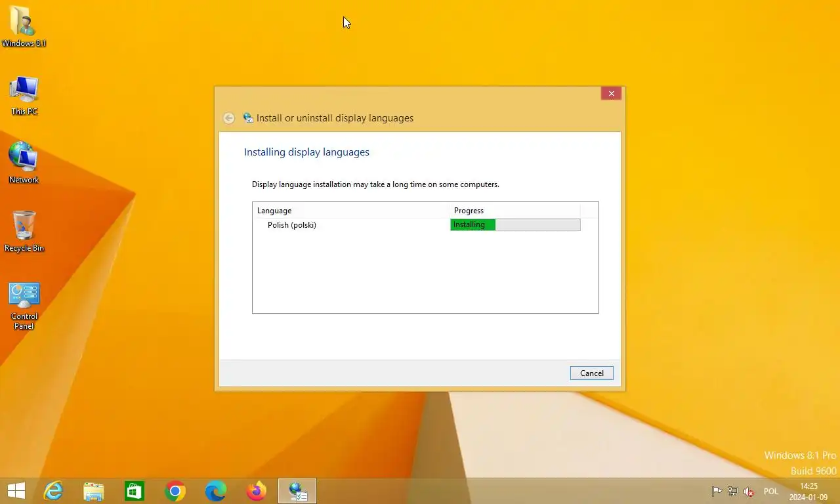Viewport: 840px width, 504px height.
Task: Launch Firefox from the taskbar
Action: tap(257, 491)
